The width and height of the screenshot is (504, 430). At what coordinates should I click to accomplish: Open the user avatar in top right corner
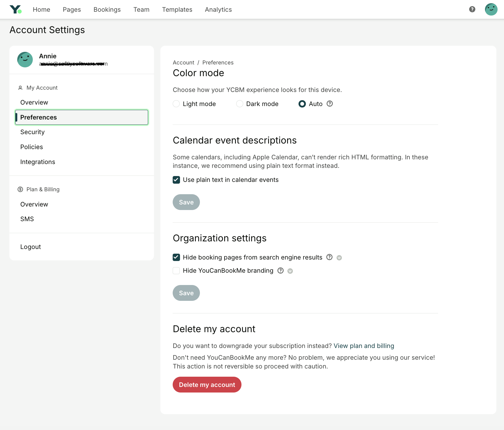(x=491, y=9)
